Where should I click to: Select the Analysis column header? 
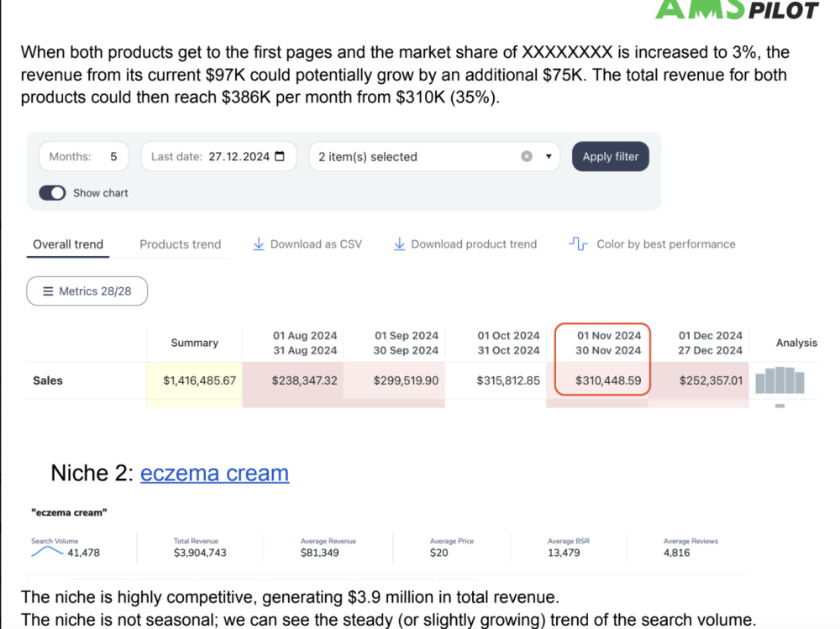click(x=796, y=343)
